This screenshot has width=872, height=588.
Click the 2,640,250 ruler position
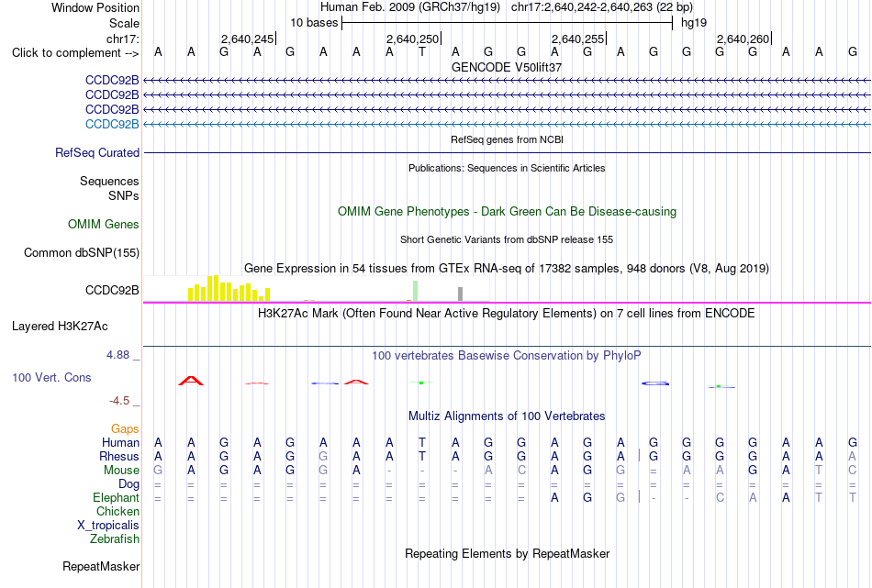coord(412,39)
